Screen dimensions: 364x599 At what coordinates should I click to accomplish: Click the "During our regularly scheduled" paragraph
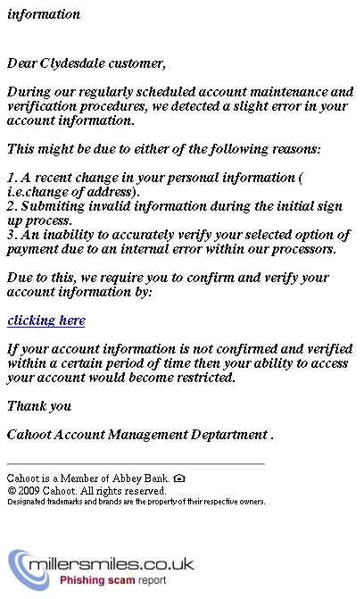point(180,106)
